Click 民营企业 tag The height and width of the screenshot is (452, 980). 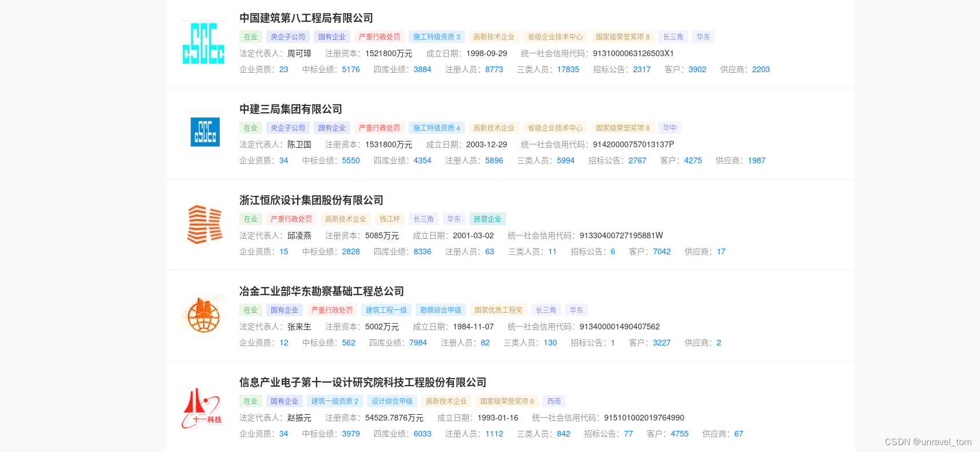[488, 219]
